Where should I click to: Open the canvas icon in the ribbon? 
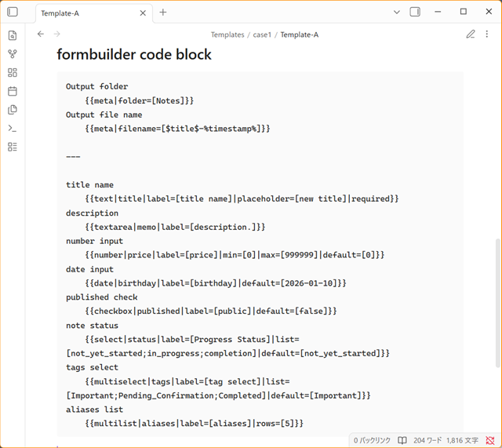coord(13,73)
